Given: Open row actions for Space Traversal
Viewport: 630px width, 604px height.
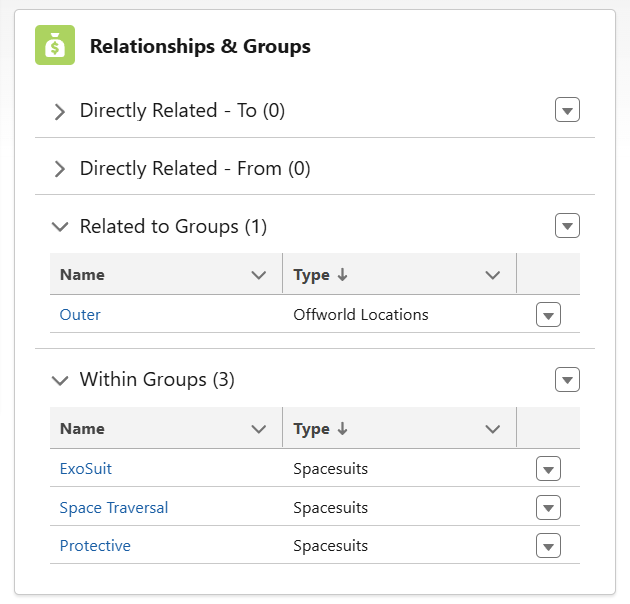Looking at the screenshot, I should [548, 508].
